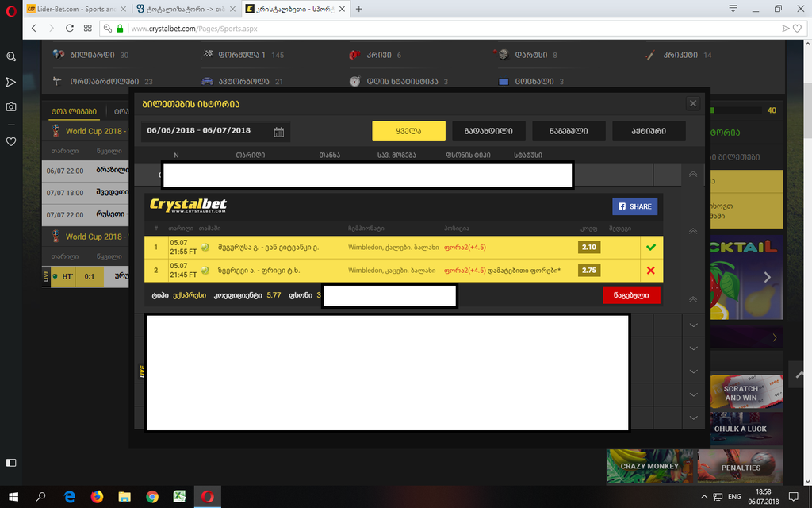The height and width of the screenshot is (508, 812).
Task: Expand the fourth collapsed ticket below
Action: [693, 394]
